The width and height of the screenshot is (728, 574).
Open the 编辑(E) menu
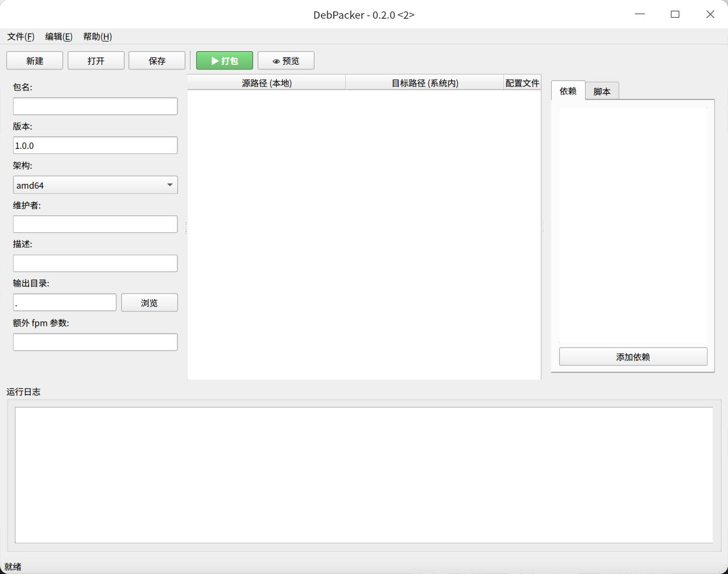tap(59, 36)
